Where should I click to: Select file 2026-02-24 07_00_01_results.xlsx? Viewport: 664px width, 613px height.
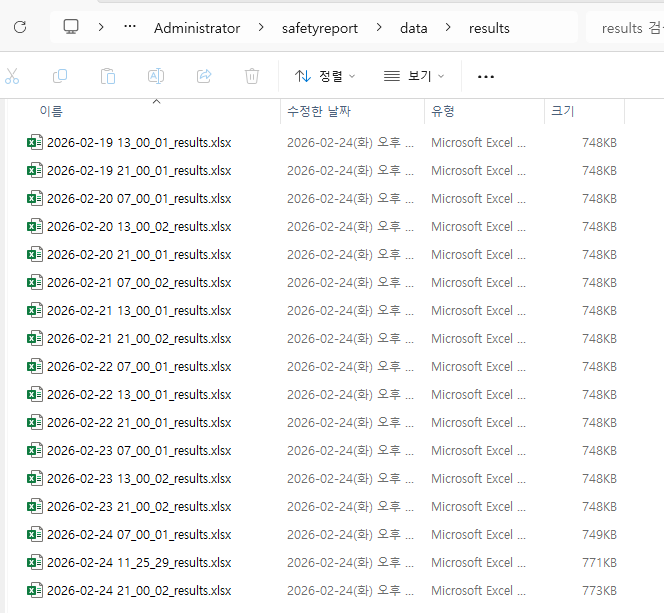pyautogui.click(x=139, y=535)
